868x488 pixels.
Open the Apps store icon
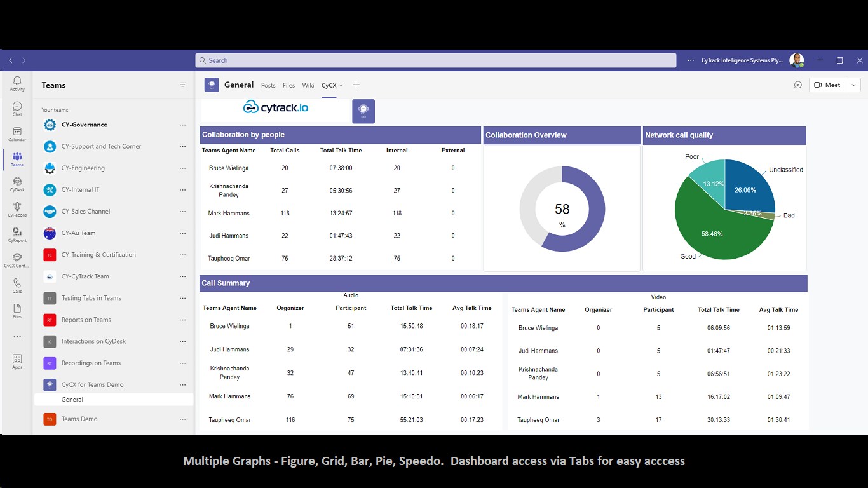pyautogui.click(x=17, y=362)
